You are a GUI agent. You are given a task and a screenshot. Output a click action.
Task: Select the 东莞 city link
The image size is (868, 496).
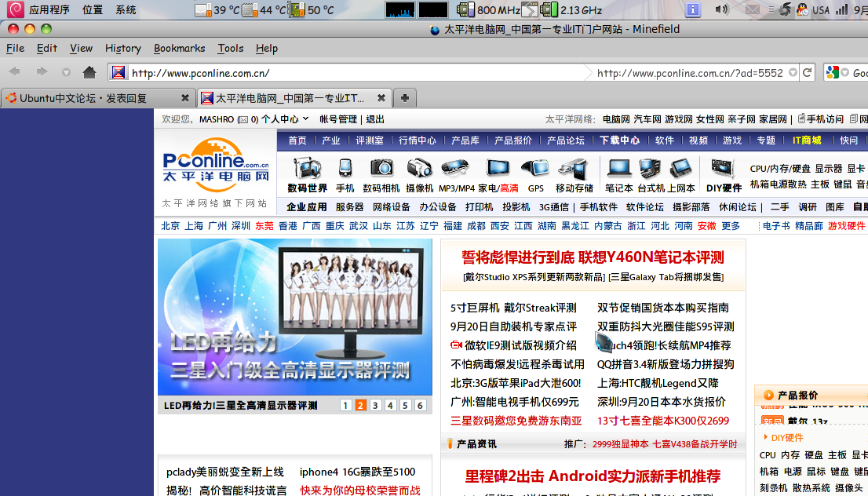[x=264, y=226]
